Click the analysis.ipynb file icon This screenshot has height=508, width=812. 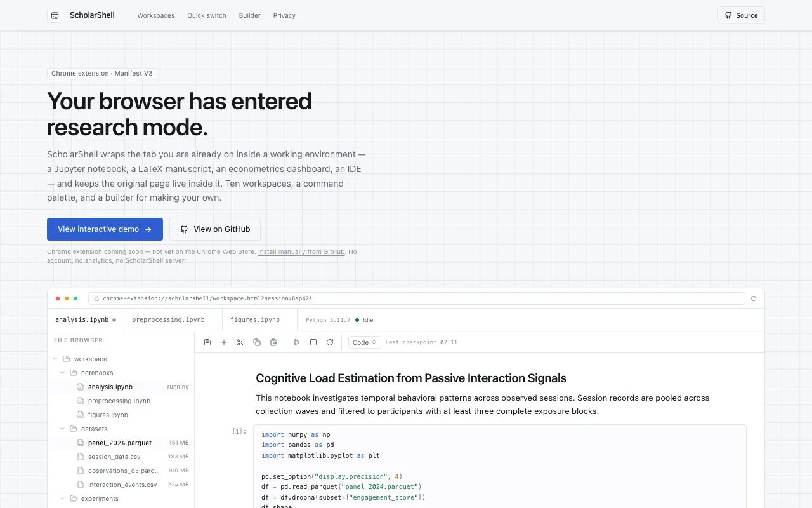tap(81, 387)
